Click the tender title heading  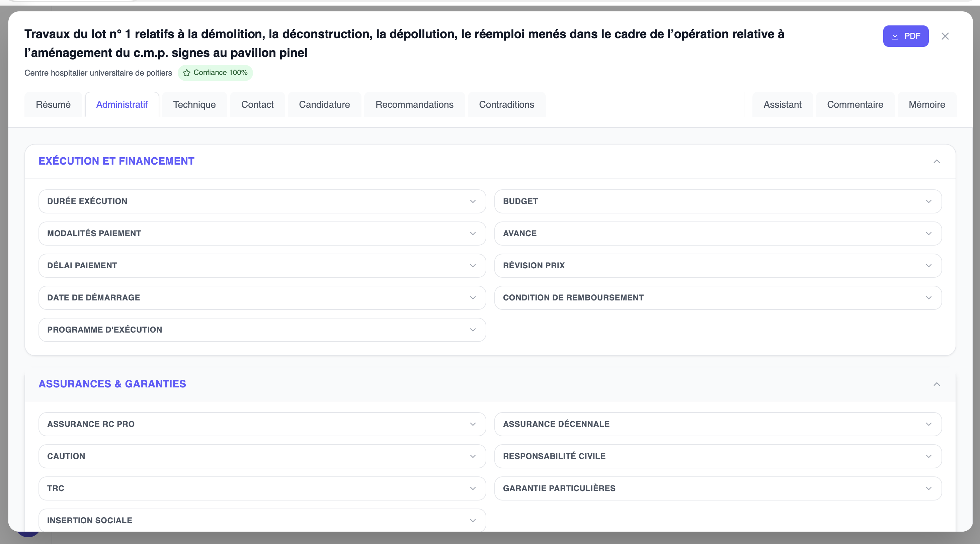pyautogui.click(x=404, y=43)
